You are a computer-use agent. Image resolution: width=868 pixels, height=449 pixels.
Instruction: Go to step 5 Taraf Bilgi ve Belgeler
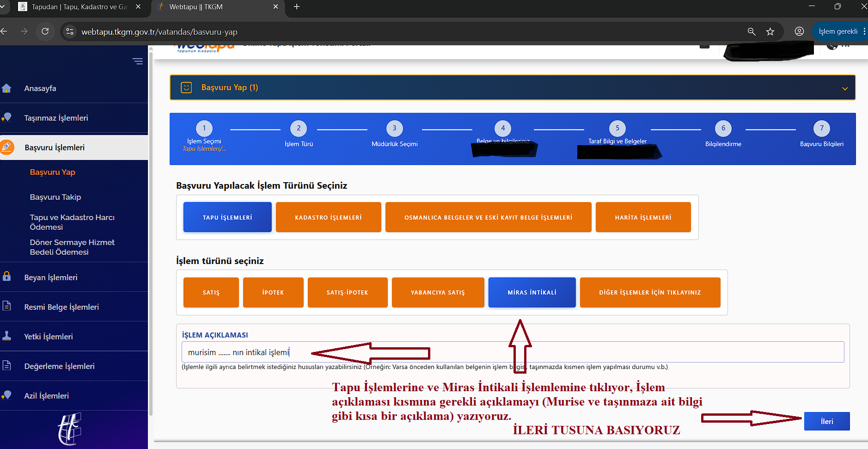tap(617, 133)
